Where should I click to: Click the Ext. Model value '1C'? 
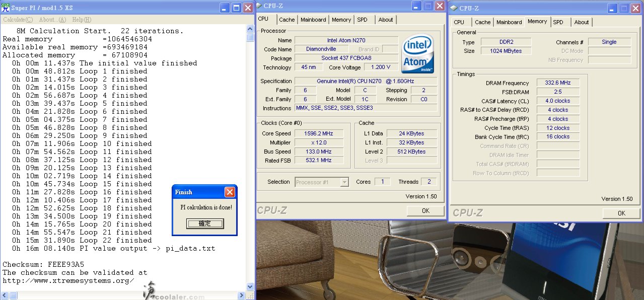pyautogui.click(x=365, y=99)
